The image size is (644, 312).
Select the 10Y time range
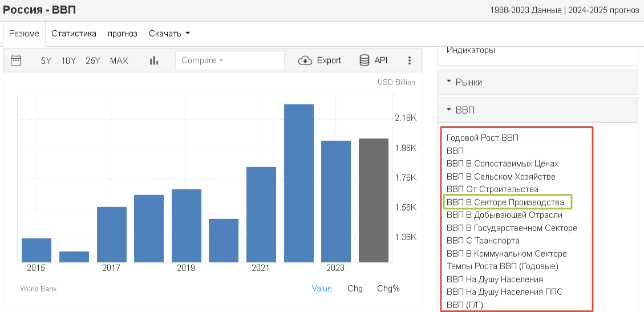pyautogui.click(x=68, y=60)
